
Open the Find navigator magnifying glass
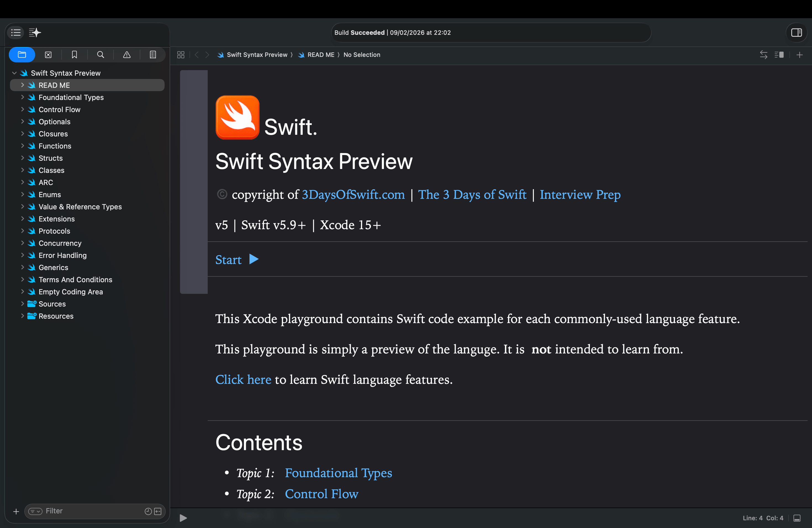click(101, 55)
